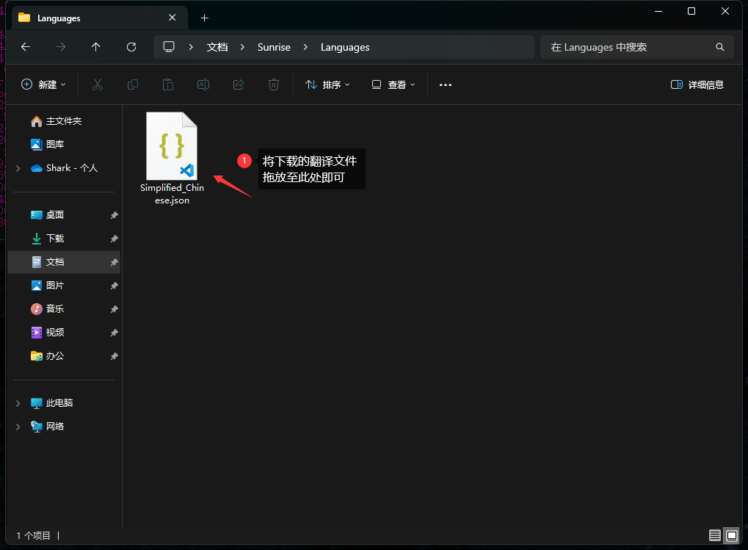The height and width of the screenshot is (550, 748).
Task: Add a new tab with plus button
Action: click(204, 18)
